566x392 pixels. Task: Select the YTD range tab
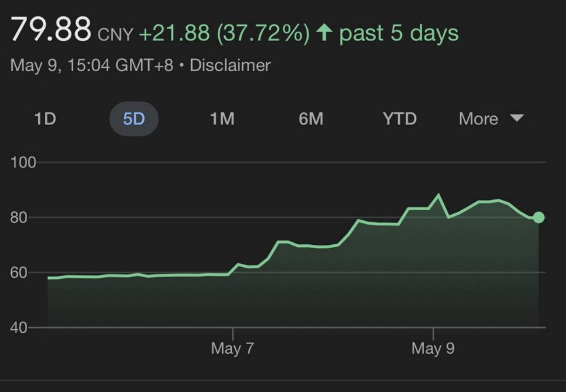click(399, 119)
